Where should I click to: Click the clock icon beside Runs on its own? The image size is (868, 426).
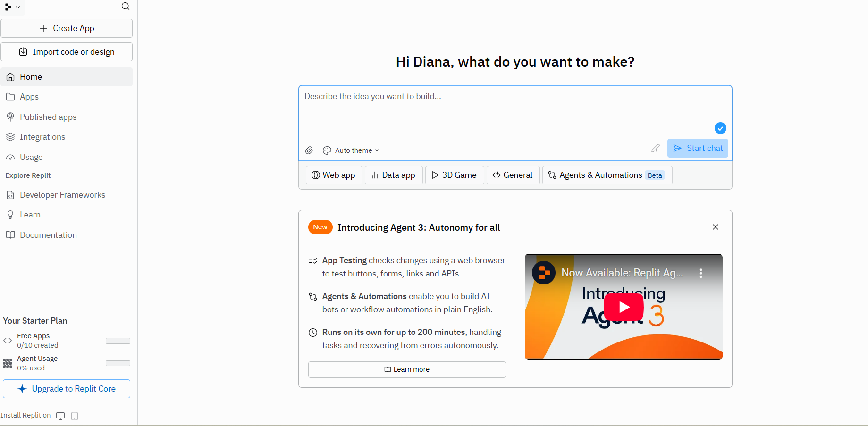coord(313,333)
